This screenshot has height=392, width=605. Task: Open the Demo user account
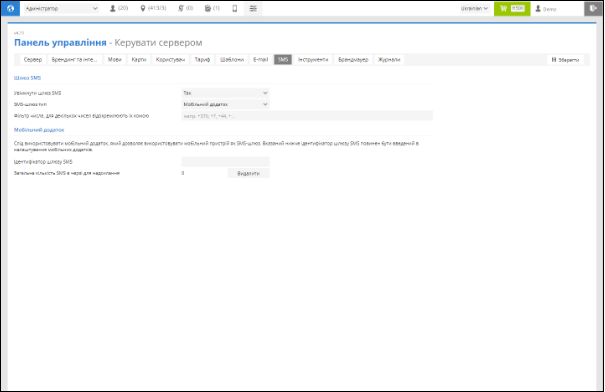tap(546, 8)
